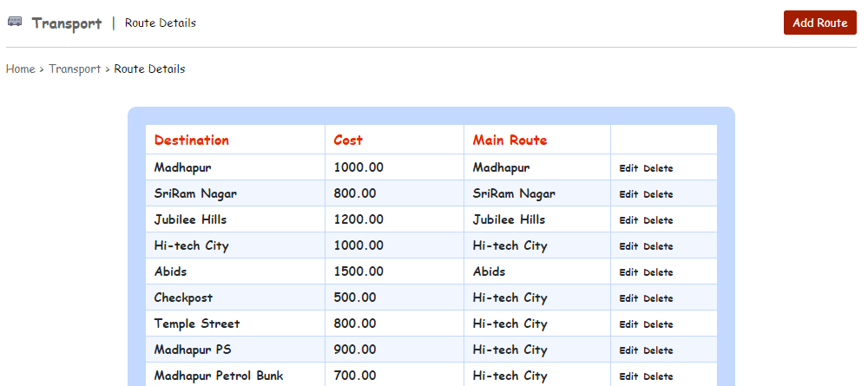Click the Cost column header
The height and width of the screenshot is (386, 868).
click(348, 140)
